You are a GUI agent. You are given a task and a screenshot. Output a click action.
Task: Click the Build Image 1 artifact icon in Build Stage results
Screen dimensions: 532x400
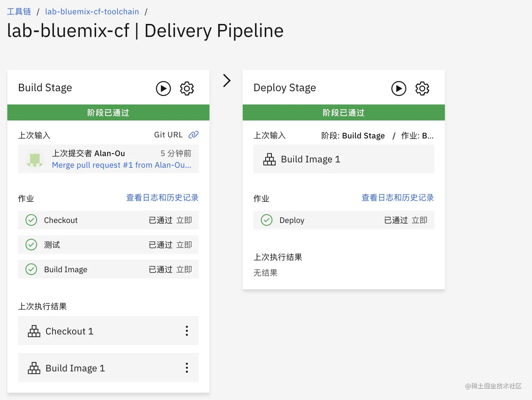point(34,368)
